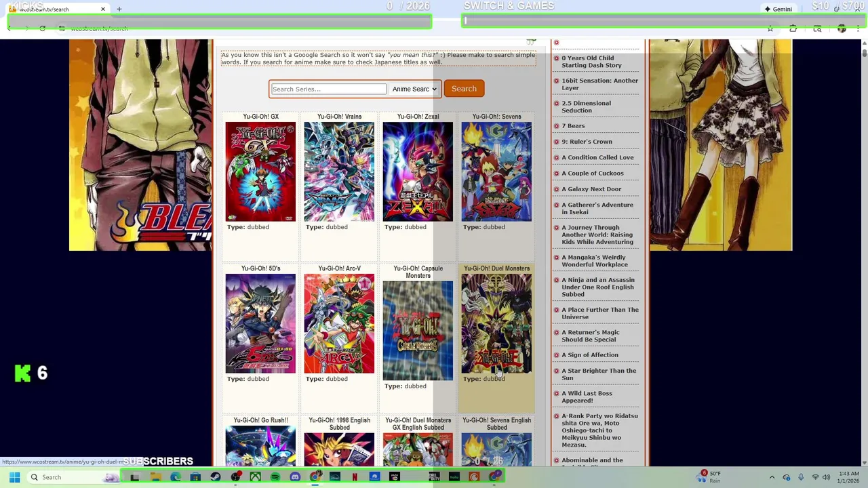Image resolution: width=868 pixels, height=488 pixels.
Task: Open the Netflix taskbar icon
Action: point(355,477)
